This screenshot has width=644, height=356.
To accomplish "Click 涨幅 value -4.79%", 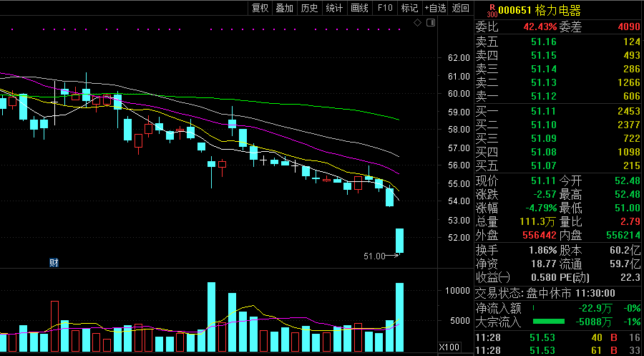I will pyautogui.click(x=540, y=208).
